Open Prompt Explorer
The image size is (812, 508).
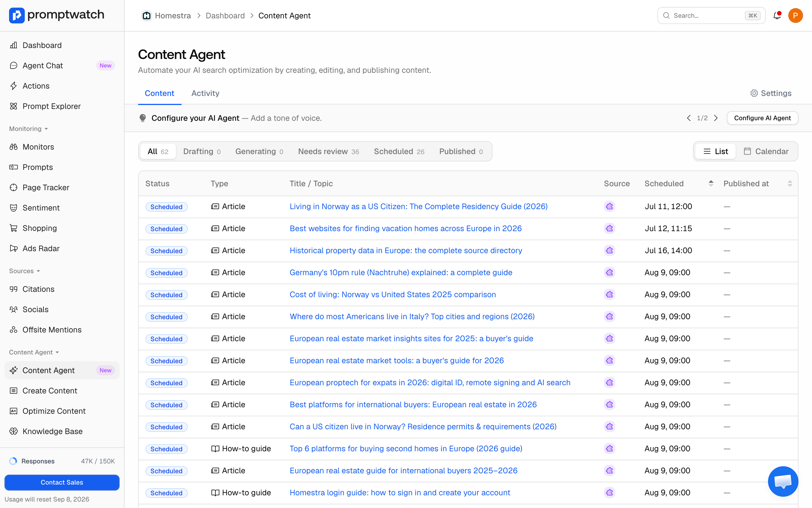pyautogui.click(x=62, y=106)
